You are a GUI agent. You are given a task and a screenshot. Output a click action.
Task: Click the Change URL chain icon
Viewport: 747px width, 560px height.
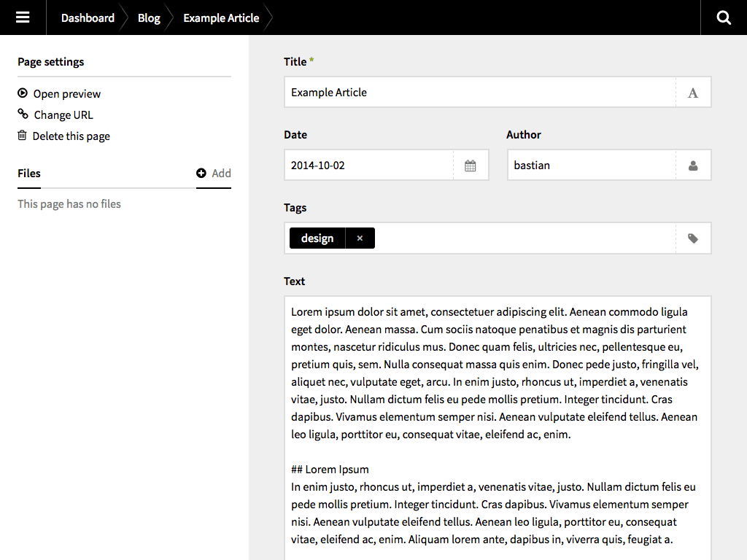[23, 114]
